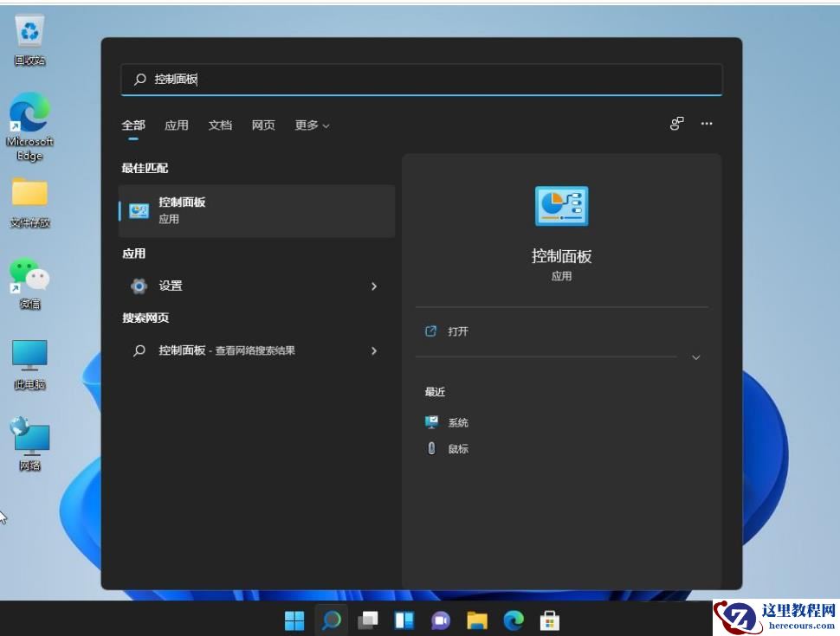Launch File Explorer from the taskbar
The image size is (840, 636).
[x=477, y=620]
